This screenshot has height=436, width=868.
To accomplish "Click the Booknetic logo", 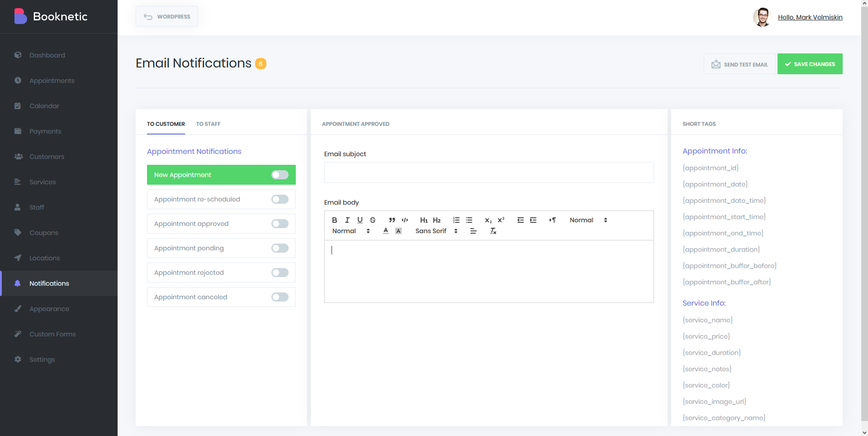I will click(51, 16).
